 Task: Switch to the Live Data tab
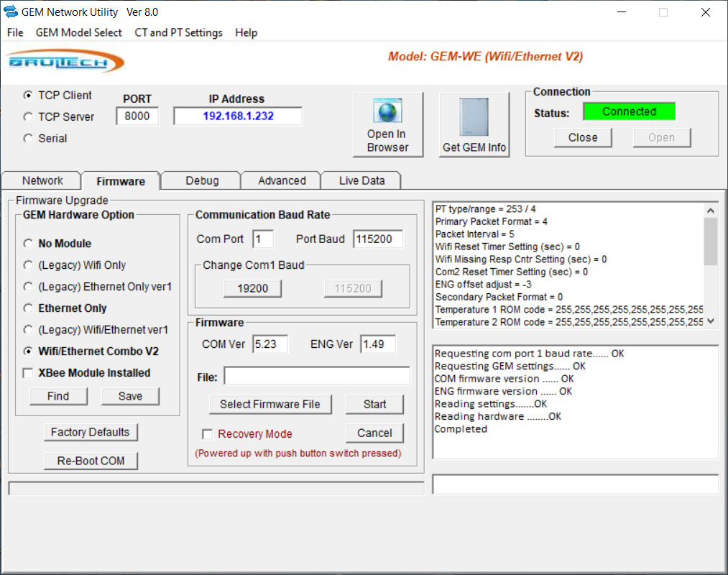pyautogui.click(x=361, y=180)
